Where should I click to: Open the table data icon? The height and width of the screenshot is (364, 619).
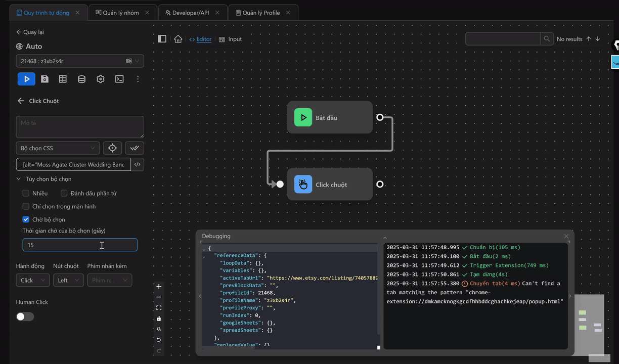pos(63,79)
